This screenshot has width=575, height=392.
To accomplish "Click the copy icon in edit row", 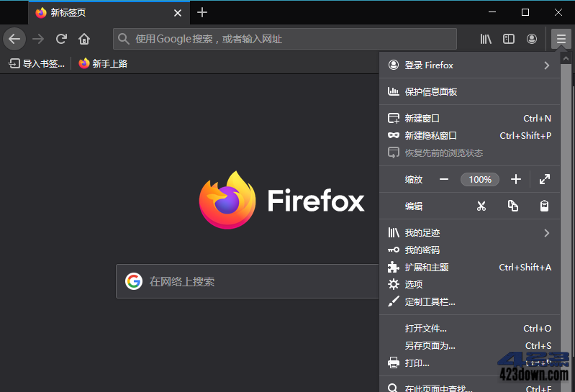I will [513, 206].
